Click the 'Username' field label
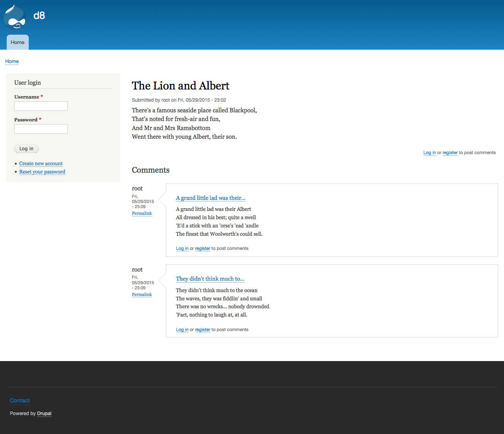 (27, 97)
